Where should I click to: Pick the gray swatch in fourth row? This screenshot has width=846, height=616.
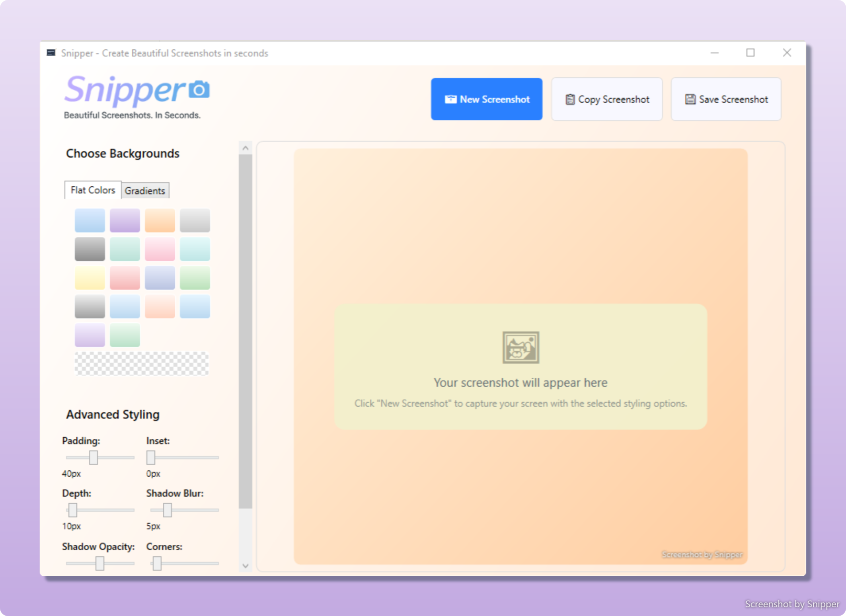(x=90, y=306)
